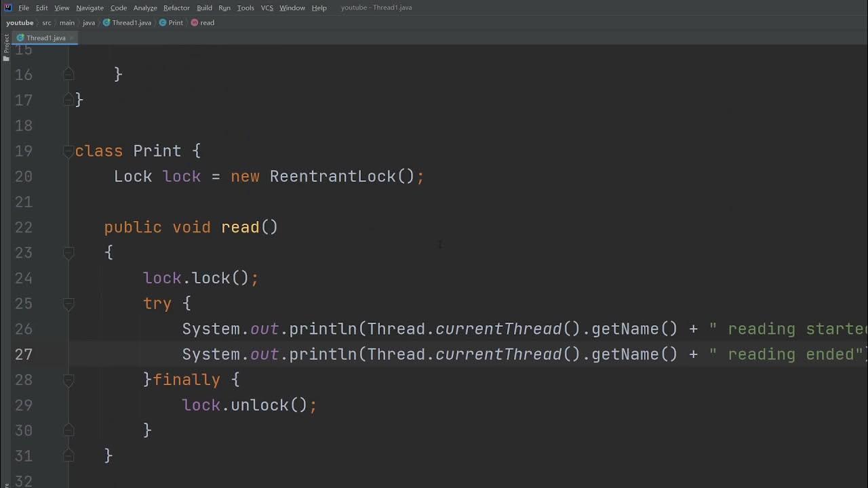Collapse read method body at line 23

pyautogui.click(x=68, y=252)
